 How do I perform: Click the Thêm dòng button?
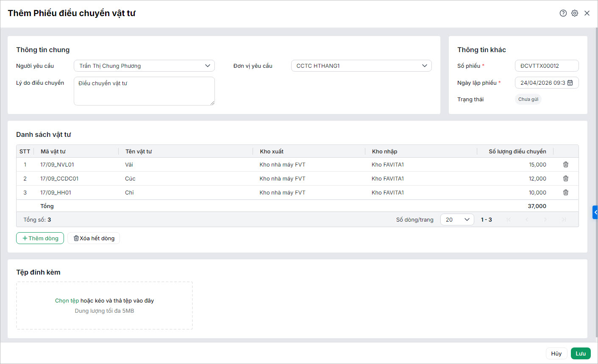click(x=40, y=238)
